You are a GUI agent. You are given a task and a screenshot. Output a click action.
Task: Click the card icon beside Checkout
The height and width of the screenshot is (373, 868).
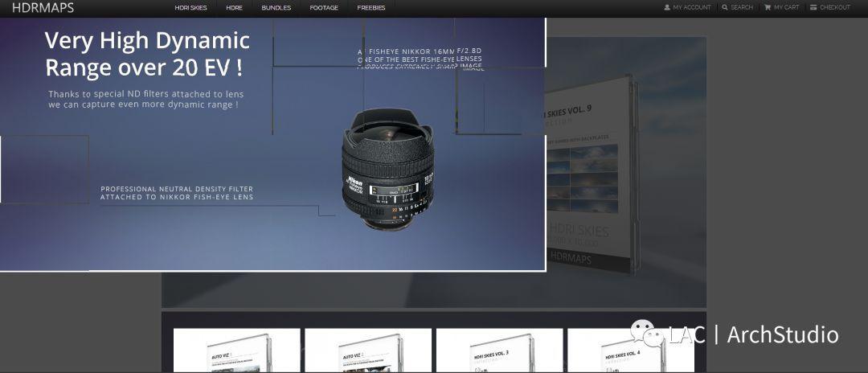point(813,8)
